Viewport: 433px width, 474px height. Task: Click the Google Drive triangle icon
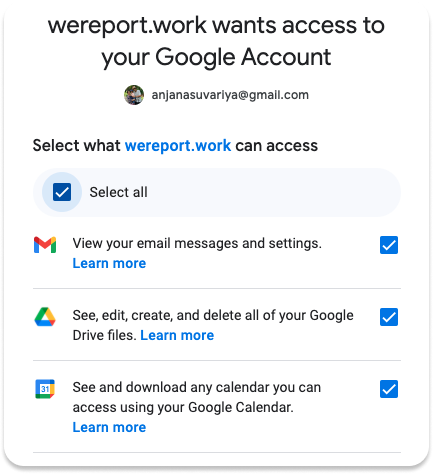click(45, 317)
